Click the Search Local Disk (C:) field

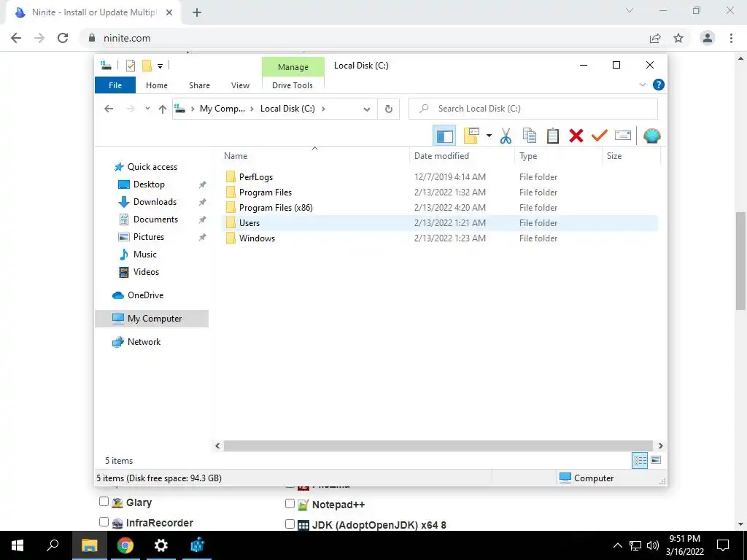533,109
